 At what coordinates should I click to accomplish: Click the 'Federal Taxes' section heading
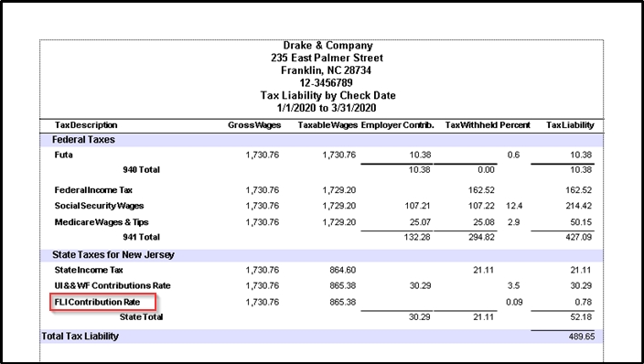[x=83, y=140]
